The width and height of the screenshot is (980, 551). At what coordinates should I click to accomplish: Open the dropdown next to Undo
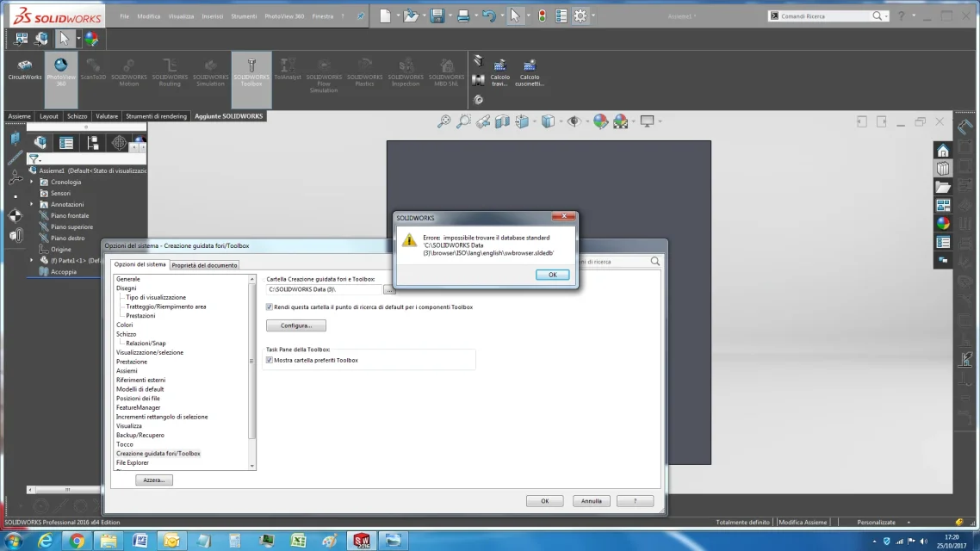pyautogui.click(x=501, y=16)
